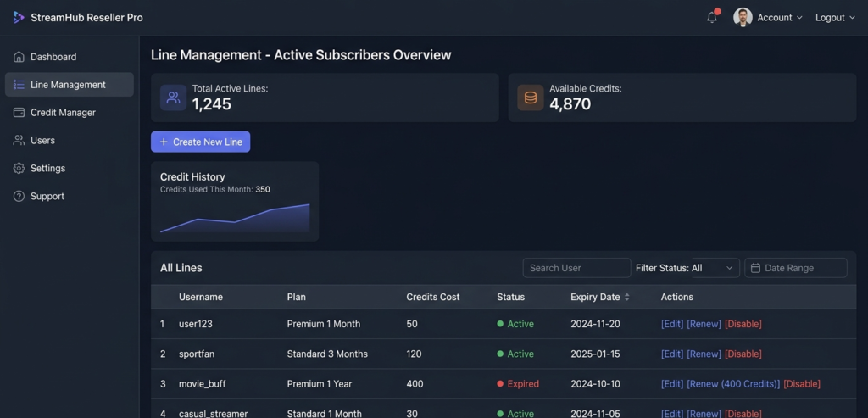Go to Credit Manager
The width and height of the screenshot is (868, 418).
[x=70, y=113]
